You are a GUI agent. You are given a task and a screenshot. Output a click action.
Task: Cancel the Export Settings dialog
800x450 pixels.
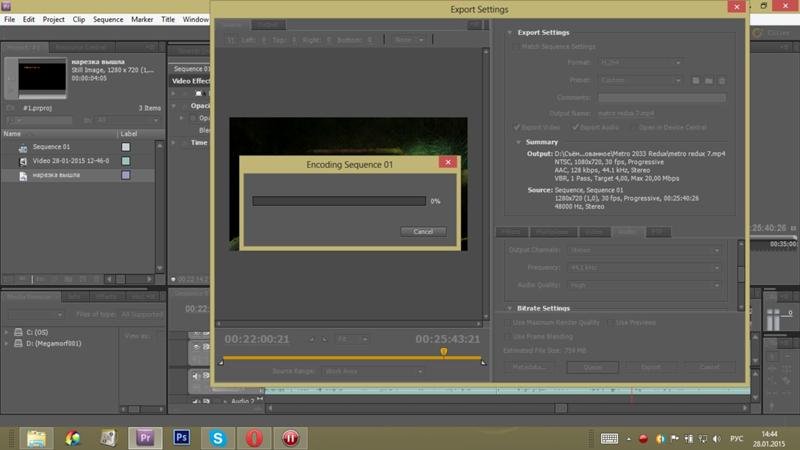click(x=709, y=367)
